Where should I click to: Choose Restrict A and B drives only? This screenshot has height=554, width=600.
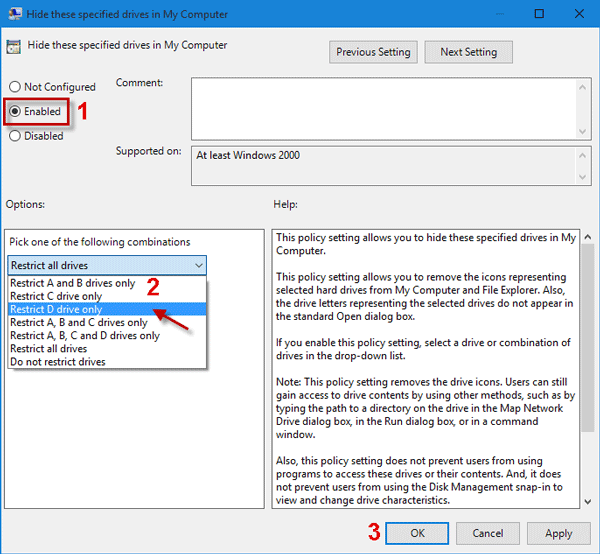(x=73, y=283)
